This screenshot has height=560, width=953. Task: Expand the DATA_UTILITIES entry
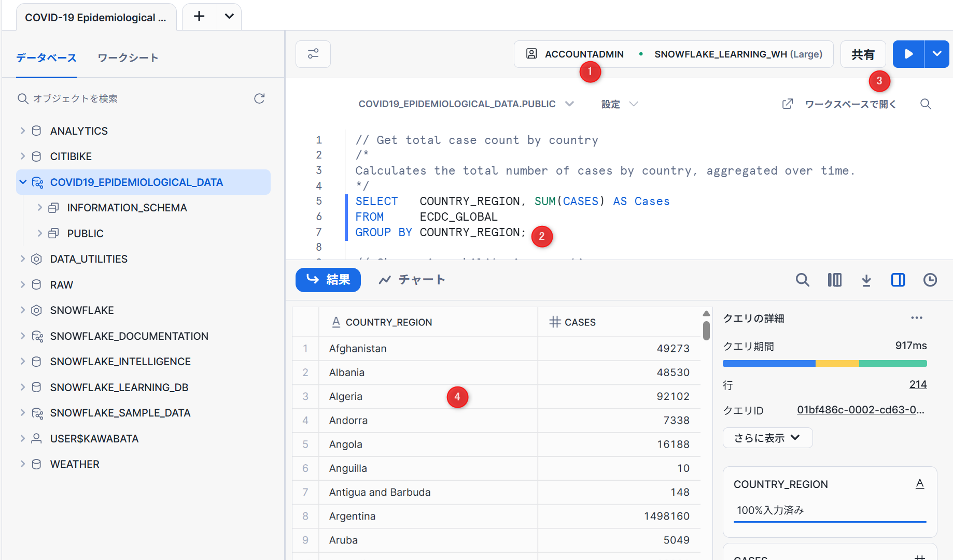click(22, 259)
